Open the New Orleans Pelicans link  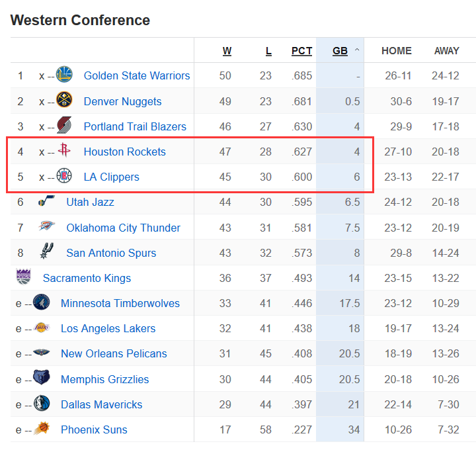point(114,353)
